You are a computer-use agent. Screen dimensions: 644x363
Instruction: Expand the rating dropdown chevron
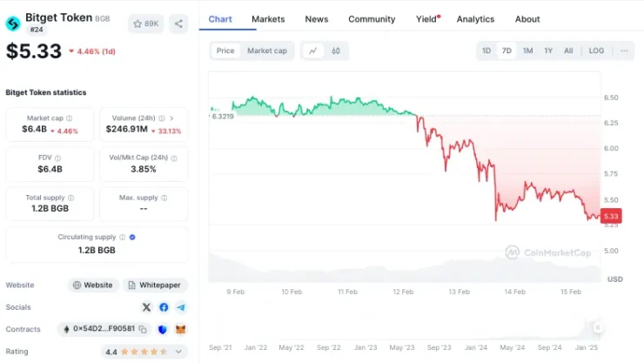coord(178,352)
